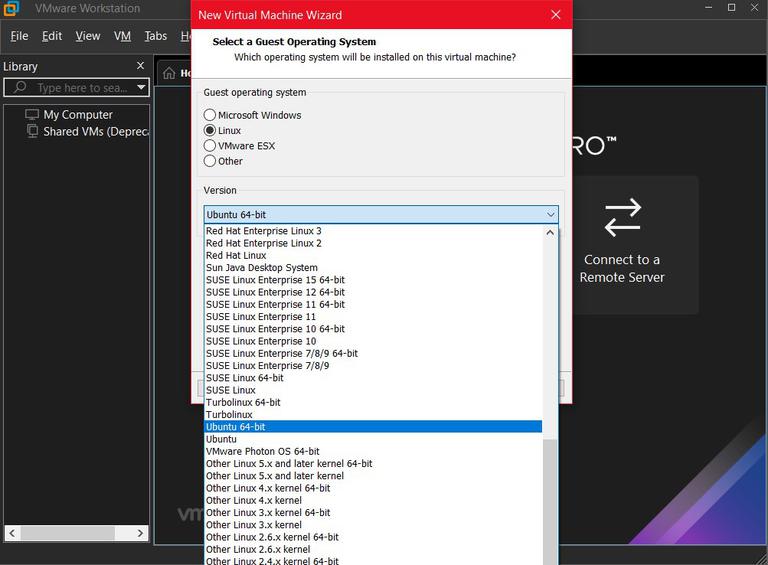768x565 pixels.
Task: Click the VMware Workstation logo icon
Action: pos(11,8)
